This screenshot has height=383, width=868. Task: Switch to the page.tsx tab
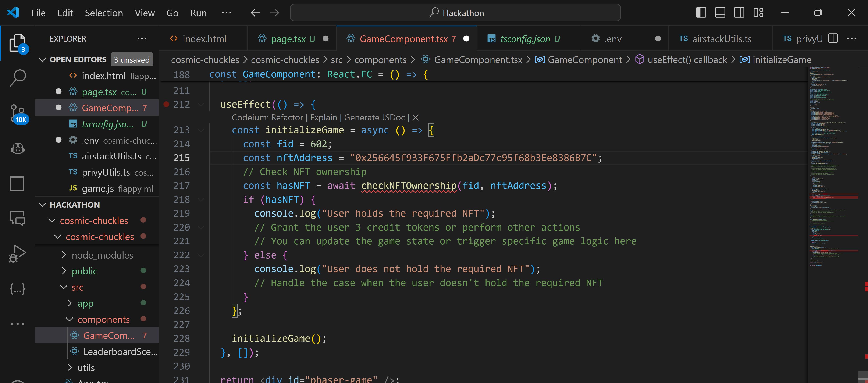point(292,38)
